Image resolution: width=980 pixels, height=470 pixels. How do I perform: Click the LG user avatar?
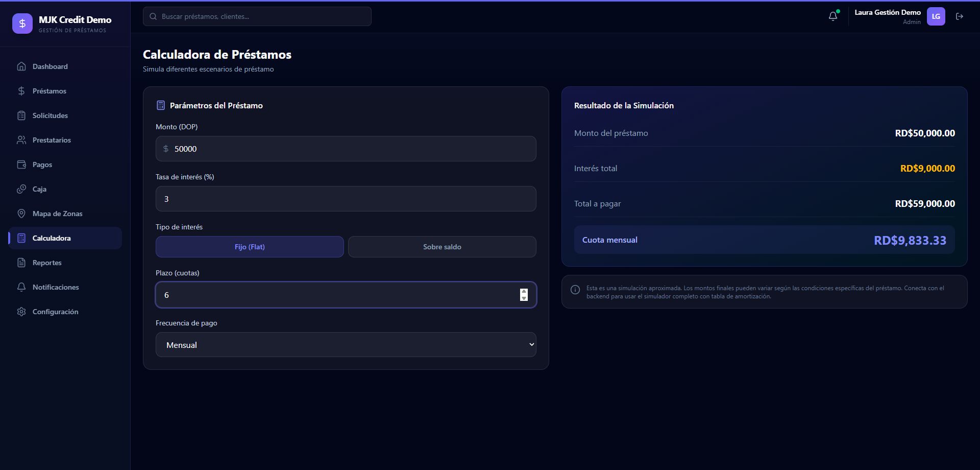tap(936, 16)
